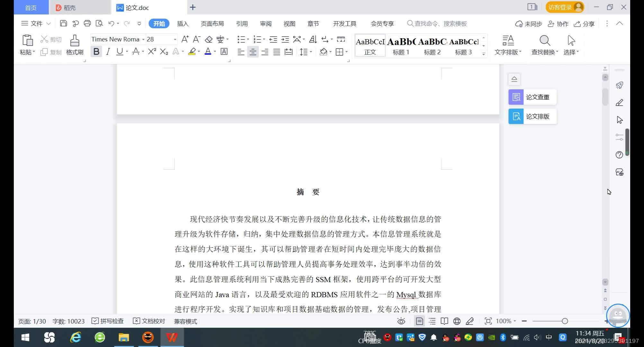644x347 pixels.
Task: Click the Paste icon
Action: click(27, 40)
